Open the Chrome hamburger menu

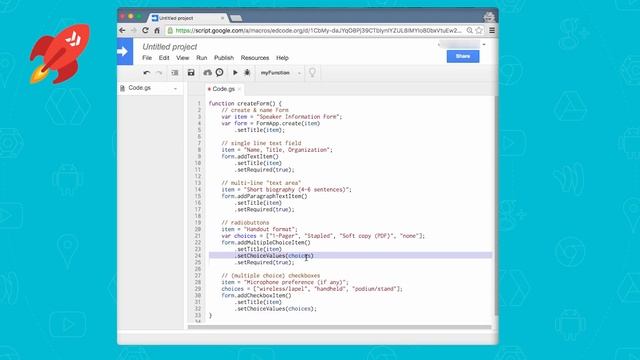point(492,30)
